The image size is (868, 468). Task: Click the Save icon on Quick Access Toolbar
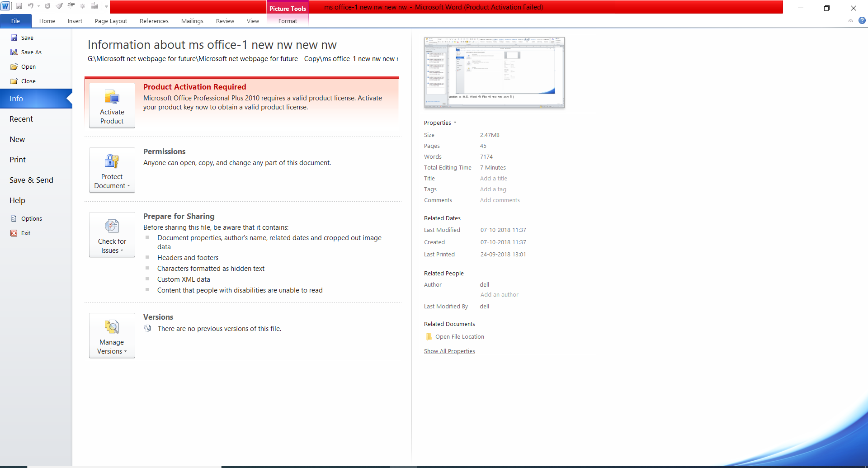pos(19,6)
